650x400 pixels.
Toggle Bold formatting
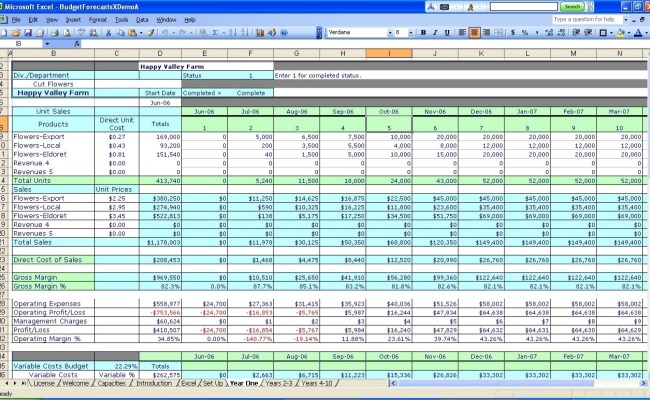[x=423, y=32]
